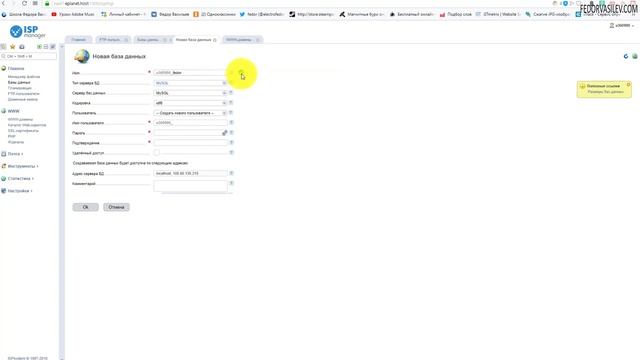Viewport: 640px width, 360px height.
Task: Open Менеджер файлов in sidebar
Action: coord(24,77)
